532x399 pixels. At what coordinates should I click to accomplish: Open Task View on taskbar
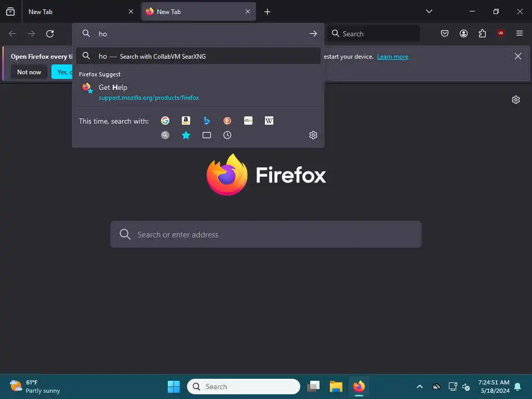pos(313,387)
